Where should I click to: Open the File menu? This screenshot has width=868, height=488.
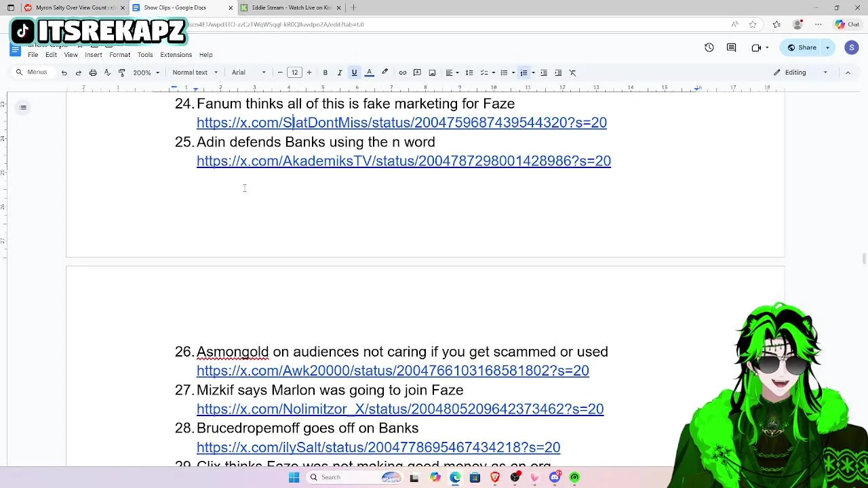click(x=33, y=55)
